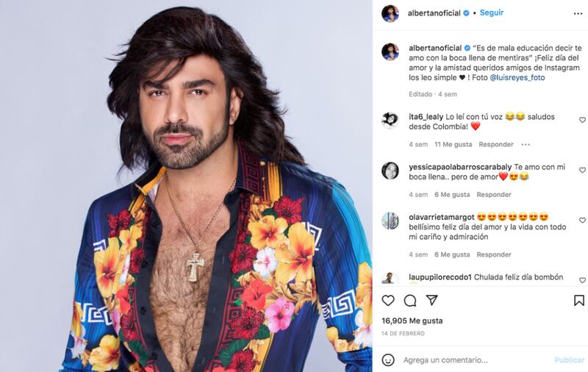Image resolution: width=588 pixels, height=372 pixels.
Task: Reply to olavarrietamargot's comment
Action: tap(494, 254)
